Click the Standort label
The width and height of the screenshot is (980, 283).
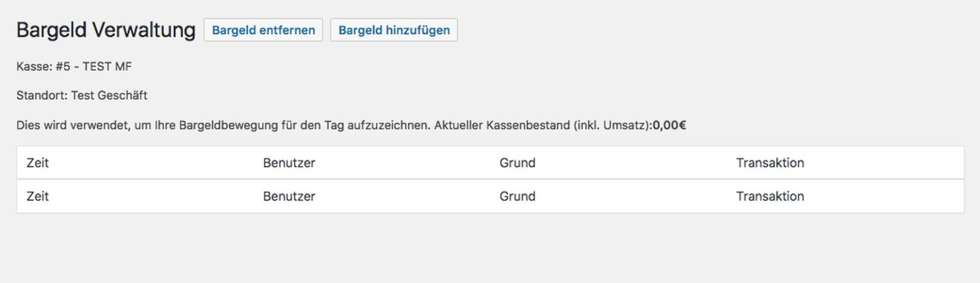click(42, 95)
